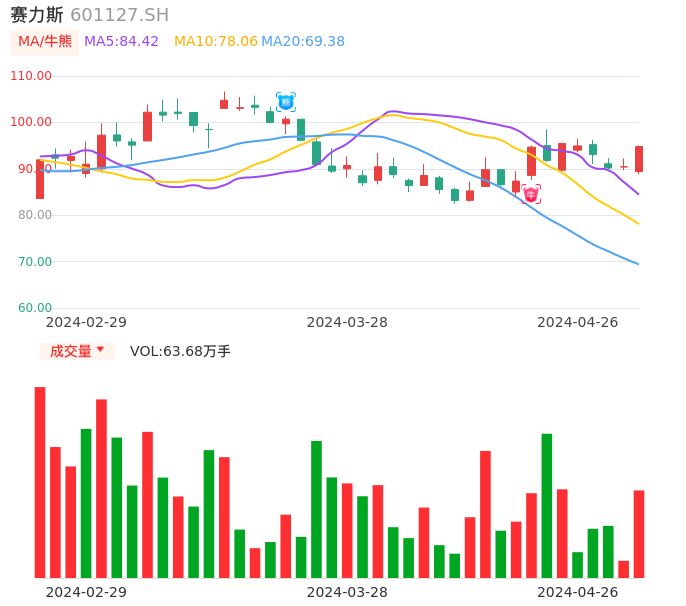Select the first tall red volume bar

pyautogui.click(x=40, y=482)
